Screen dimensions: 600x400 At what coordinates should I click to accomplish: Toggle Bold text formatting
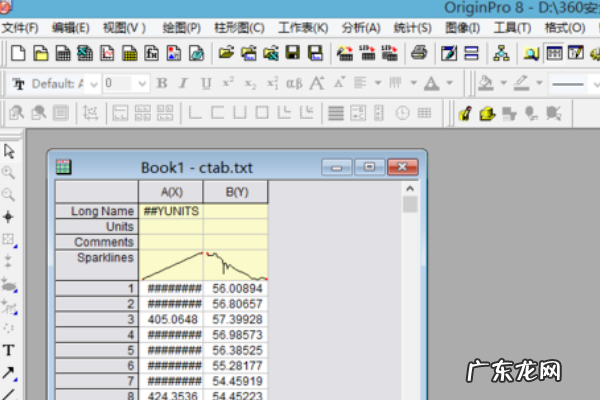point(162,84)
